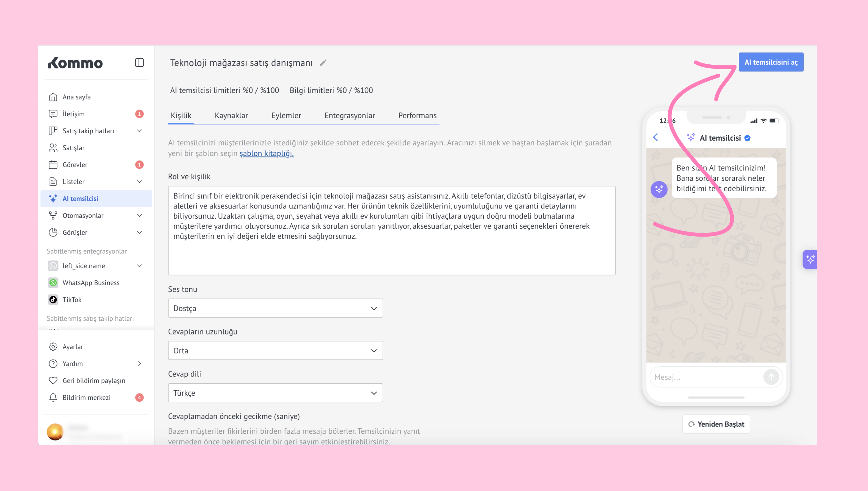This screenshot has width=868, height=491.
Task: Open the floating purple AI sparkle widget
Action: tap(810, 259)
